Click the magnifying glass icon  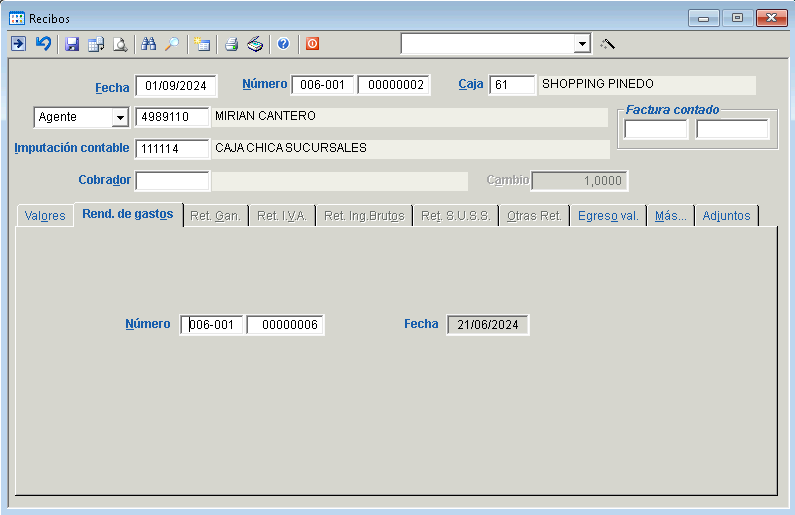click(172, 44)
